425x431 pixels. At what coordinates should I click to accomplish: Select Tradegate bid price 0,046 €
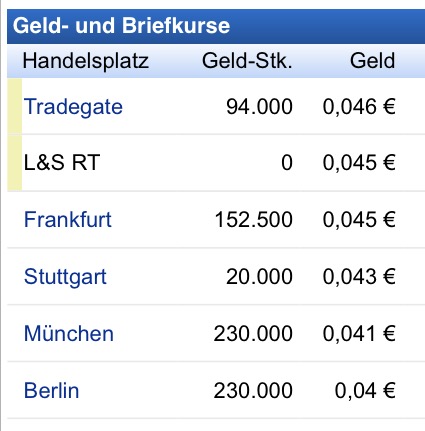click(x=359, y=107)
